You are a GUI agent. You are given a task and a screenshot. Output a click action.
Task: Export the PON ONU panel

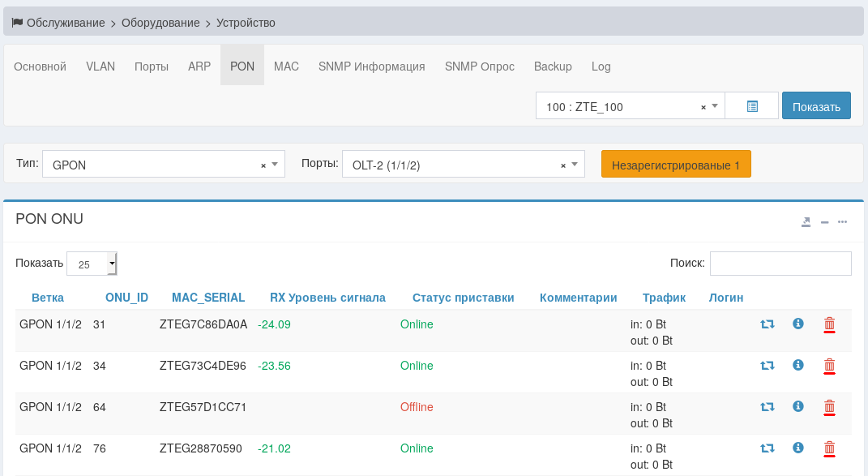tap(806, 222)
